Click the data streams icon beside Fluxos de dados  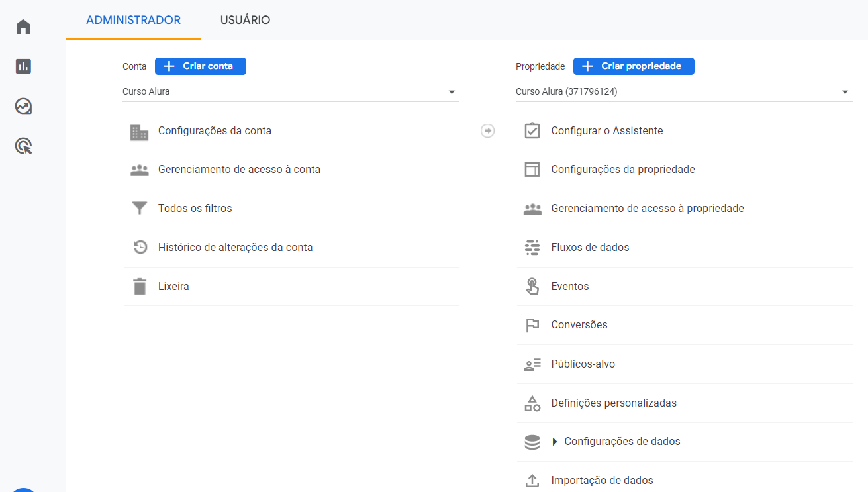click(x=532, y=248)
